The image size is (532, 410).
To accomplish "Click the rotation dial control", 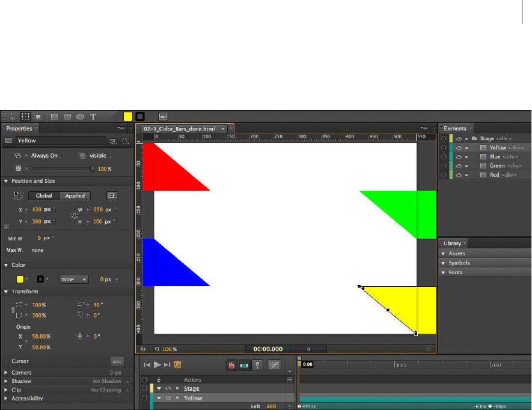I will [x=79, y=336].
